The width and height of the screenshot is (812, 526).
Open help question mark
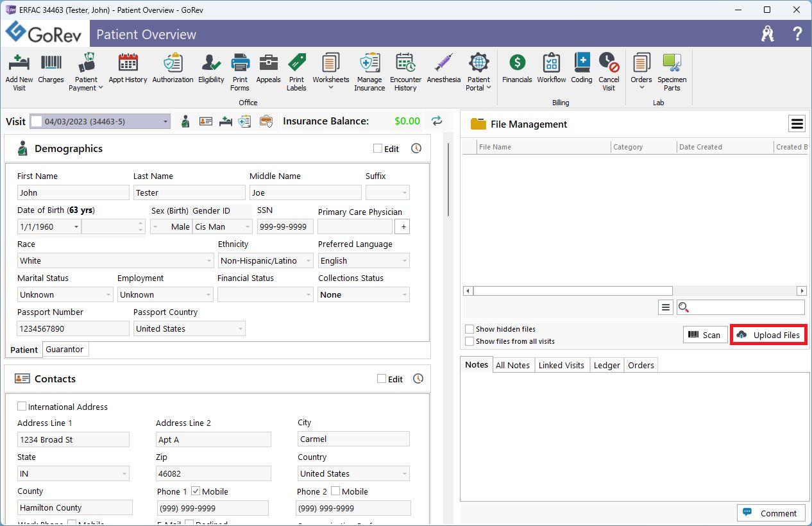click(797, 34)
